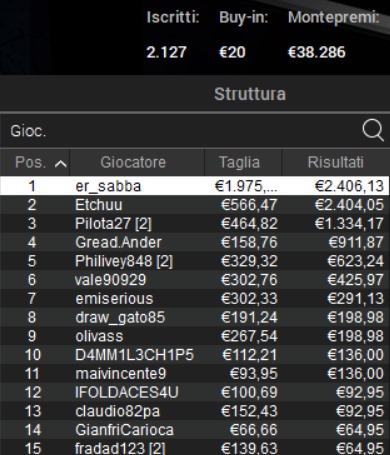Select the olivass row
This screenshot has width=390, height=455.
(195, 336)
